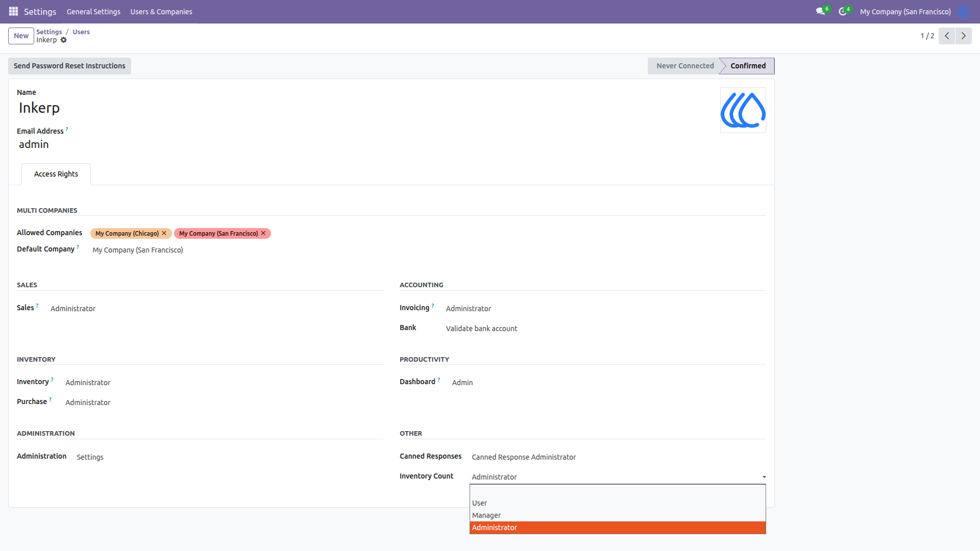Image resolution: width=980 pixels, height=551 pixels.
Task: Open the gear actions menu next to Inkerp
Action: tap(64, 40)
